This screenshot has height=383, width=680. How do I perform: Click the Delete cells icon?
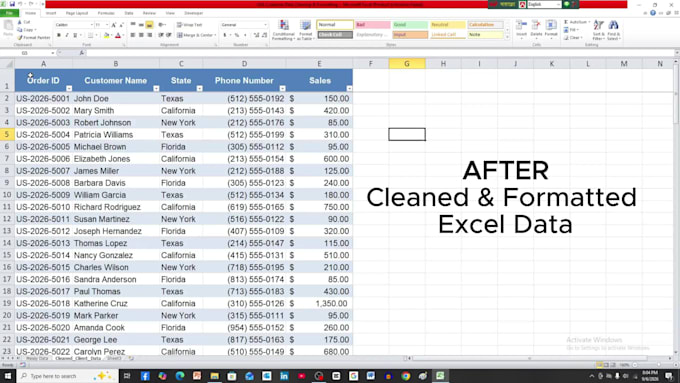point(536,29)
